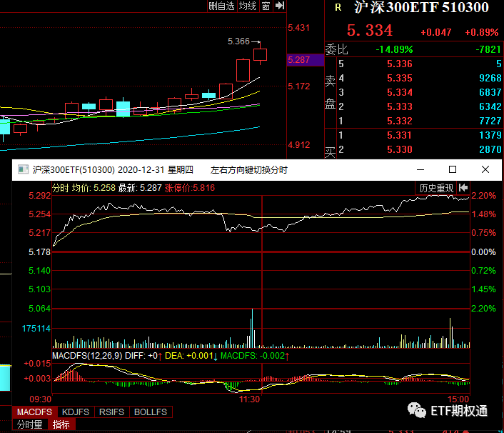504x433 pixels.
Task: Click the 175114 volume axis label
Action: (x=36, y=329)
